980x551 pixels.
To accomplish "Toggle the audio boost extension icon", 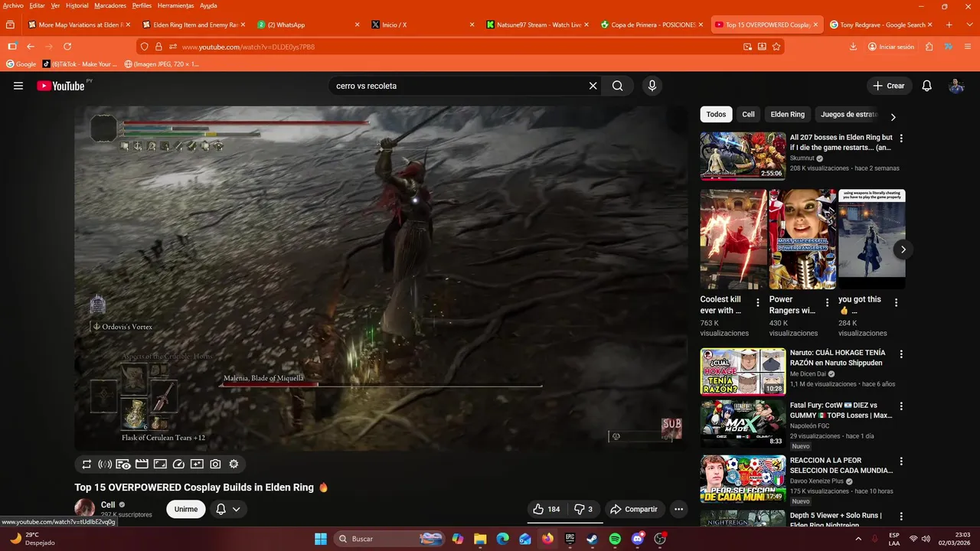I will [106, 464].
